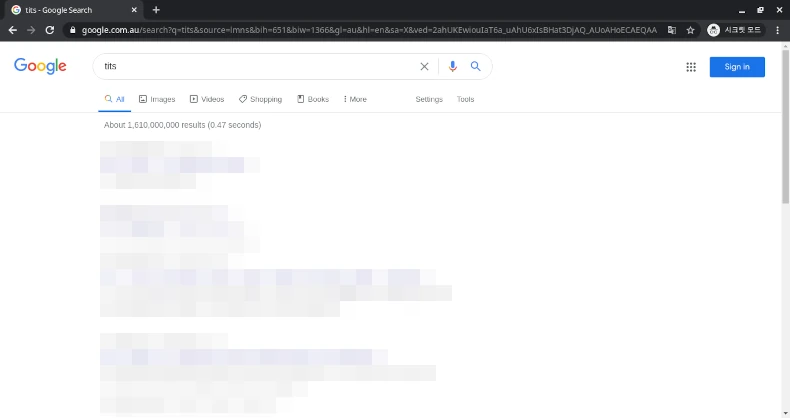Go back using the browser back arrow

point(13,30)
